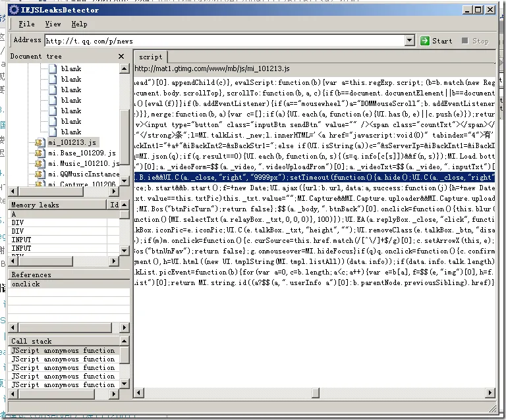Screen dimensions: 506x420
Task: Click the mi_101213.js script file icon
Action: tap(40, 142)
